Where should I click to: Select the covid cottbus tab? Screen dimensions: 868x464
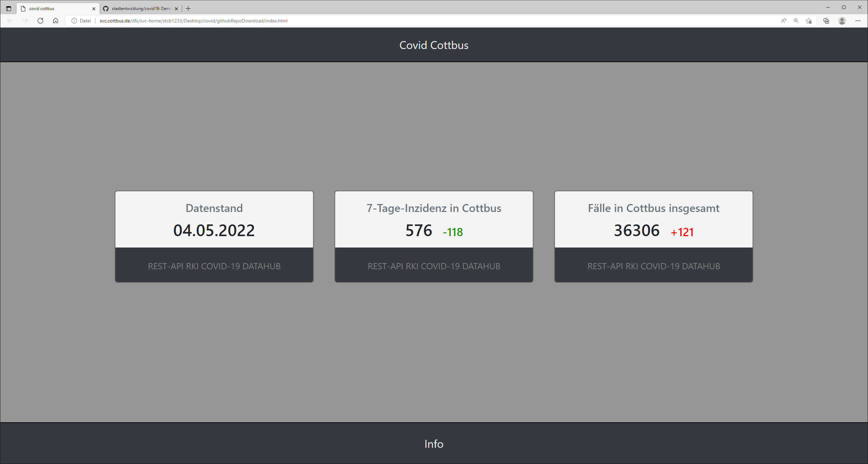coord(55,9)
